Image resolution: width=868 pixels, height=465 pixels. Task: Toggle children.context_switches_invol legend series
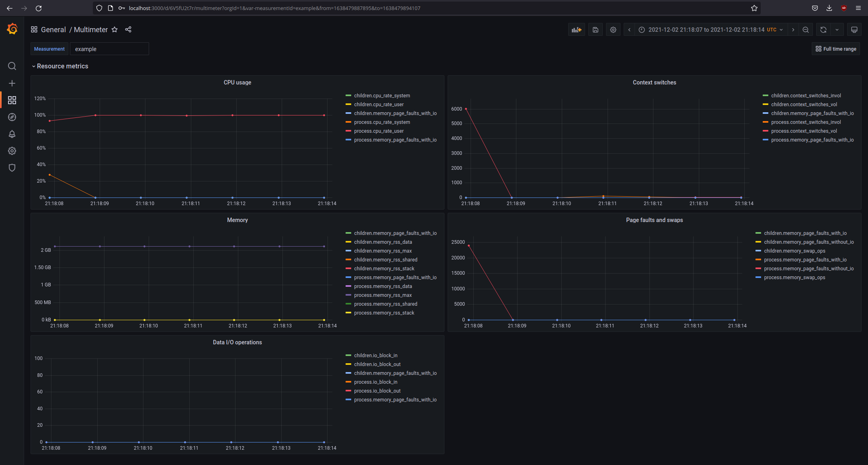point(806,96)
